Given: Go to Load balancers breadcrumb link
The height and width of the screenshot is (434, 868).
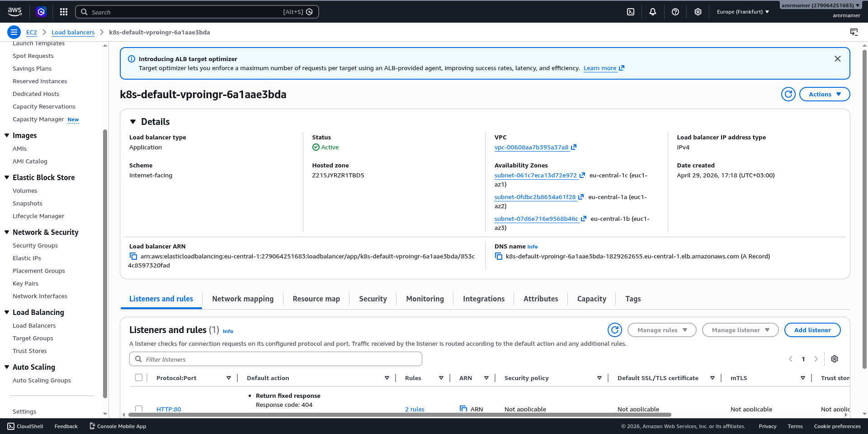Looking at the screenshot, I should pos(73,32).
